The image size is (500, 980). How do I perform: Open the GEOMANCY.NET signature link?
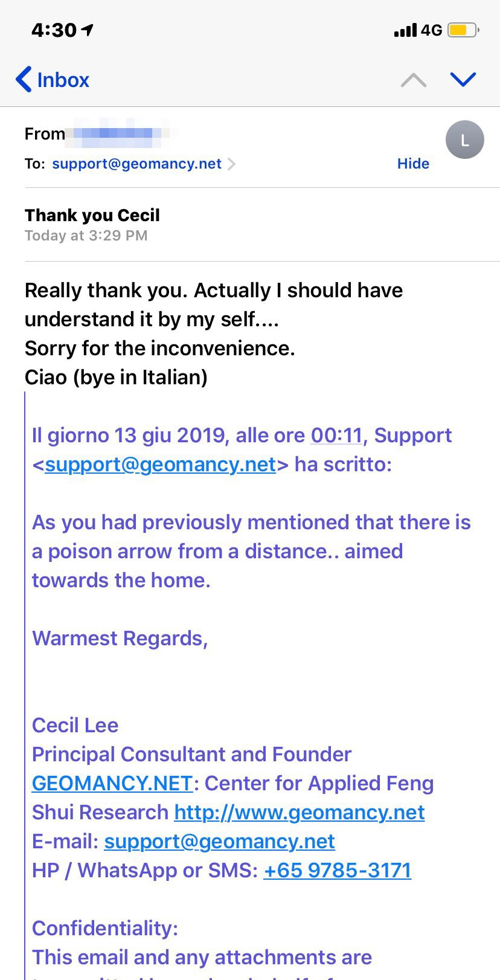[x=112, y=783]
